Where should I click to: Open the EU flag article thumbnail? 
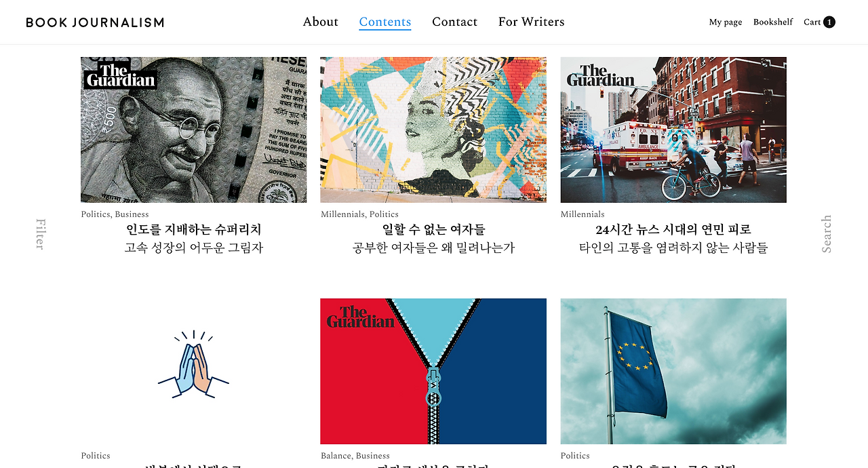click(673, 371)
